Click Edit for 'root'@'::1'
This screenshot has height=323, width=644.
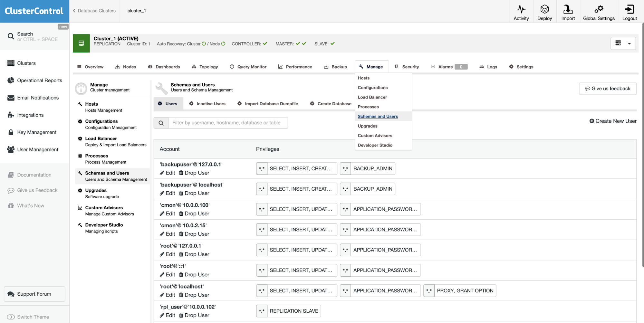click(x=168, y=275)
